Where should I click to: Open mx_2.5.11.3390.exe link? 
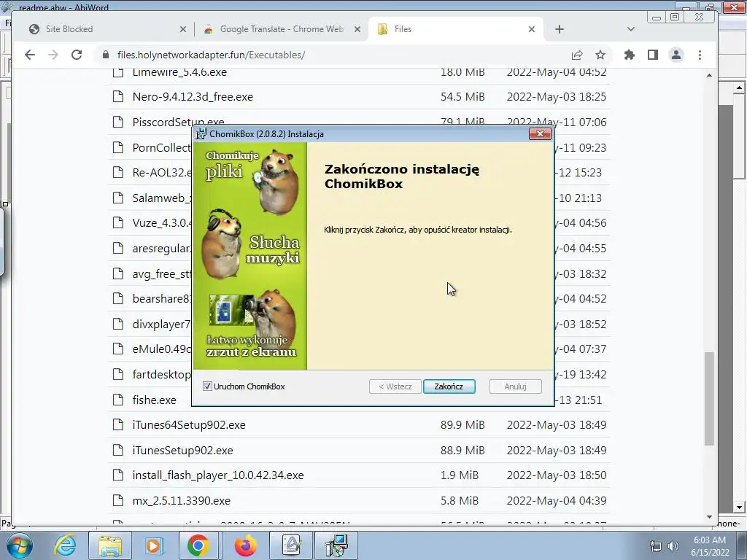click(x=181, y=500)
